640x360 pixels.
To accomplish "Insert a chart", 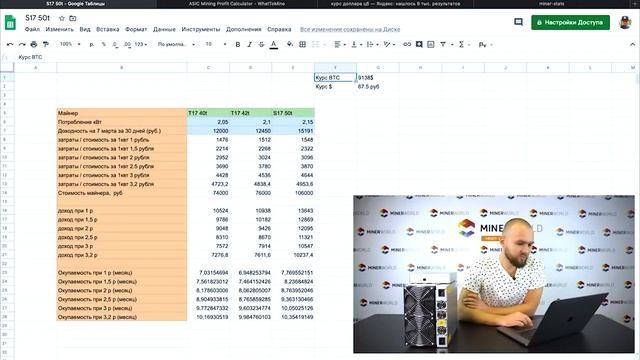I will coord(431,44).
